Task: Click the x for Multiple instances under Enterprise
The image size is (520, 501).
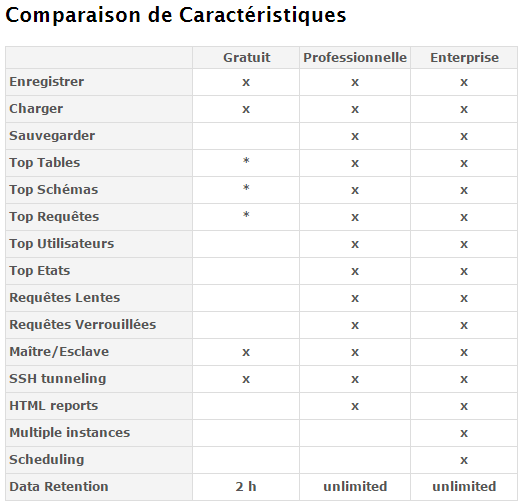Action: click(x=464, y=433)
